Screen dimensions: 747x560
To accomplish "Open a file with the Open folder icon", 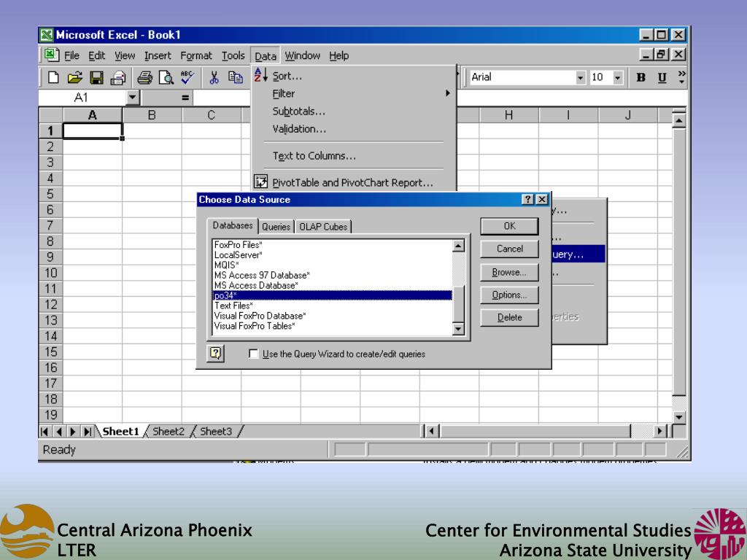I will pos(75,77).
